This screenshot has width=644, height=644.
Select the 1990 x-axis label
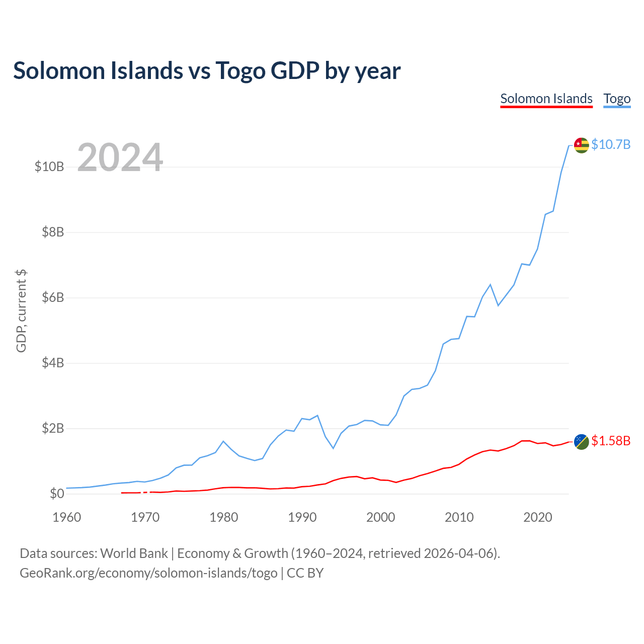click(302, 517)
